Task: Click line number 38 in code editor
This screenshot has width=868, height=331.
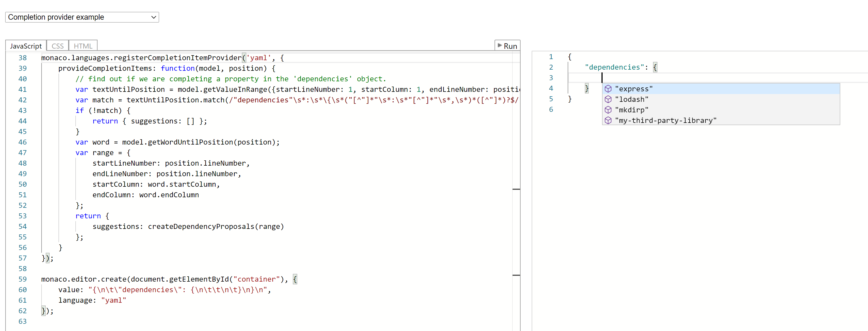Action: pos(22,58)
